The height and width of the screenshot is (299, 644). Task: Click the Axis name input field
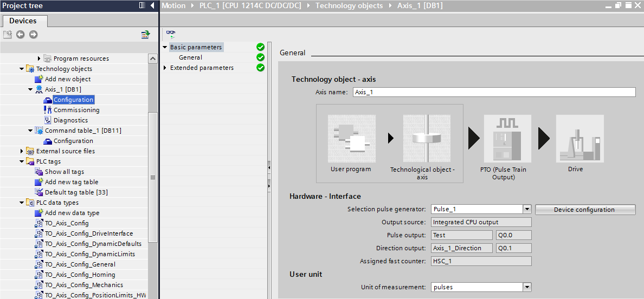point(494,92)
